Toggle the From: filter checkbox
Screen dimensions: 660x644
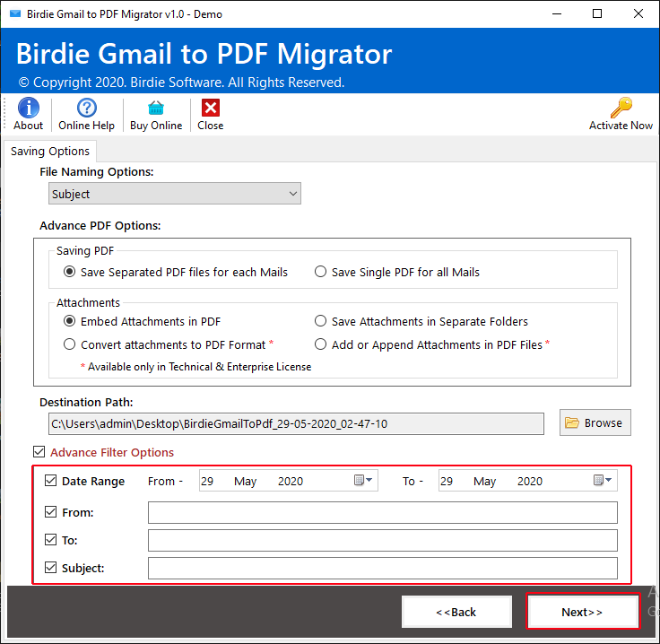(50, 512)
